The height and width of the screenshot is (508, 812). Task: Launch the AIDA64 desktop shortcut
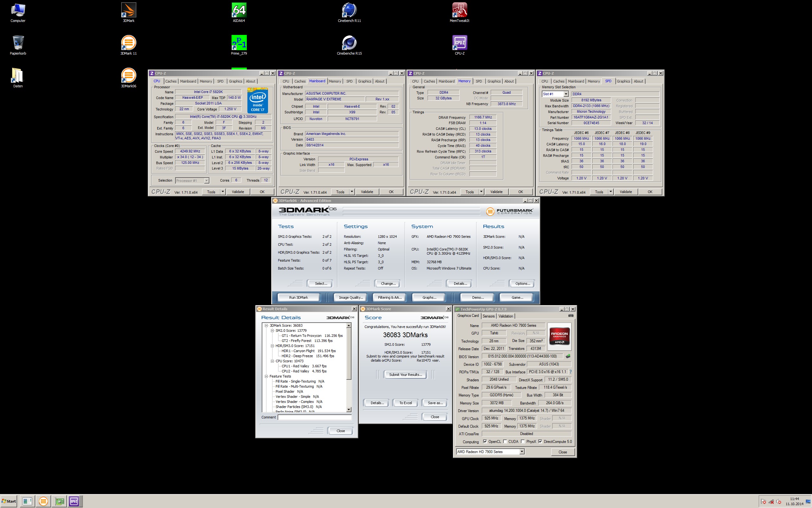pyautogui.click(x=239, y=13)
